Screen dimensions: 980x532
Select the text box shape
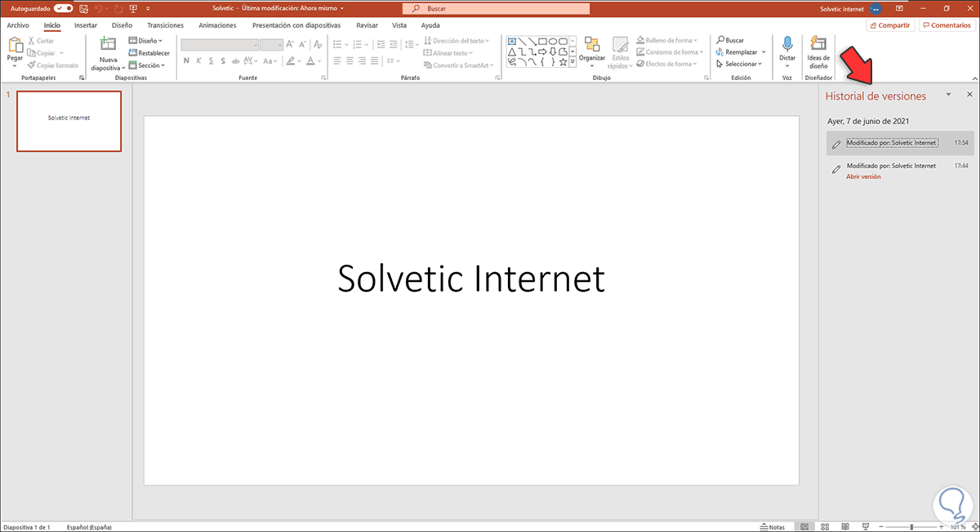pyautogui.click(x=512, y=41)
